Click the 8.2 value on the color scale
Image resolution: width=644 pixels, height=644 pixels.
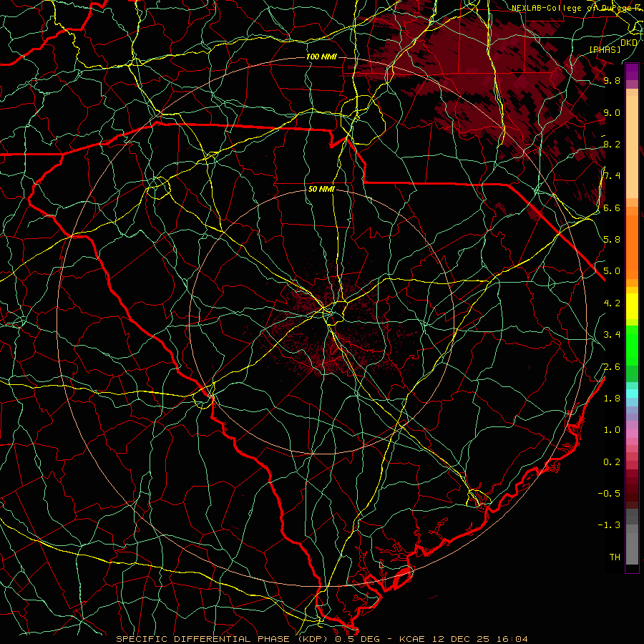(612, 144)
